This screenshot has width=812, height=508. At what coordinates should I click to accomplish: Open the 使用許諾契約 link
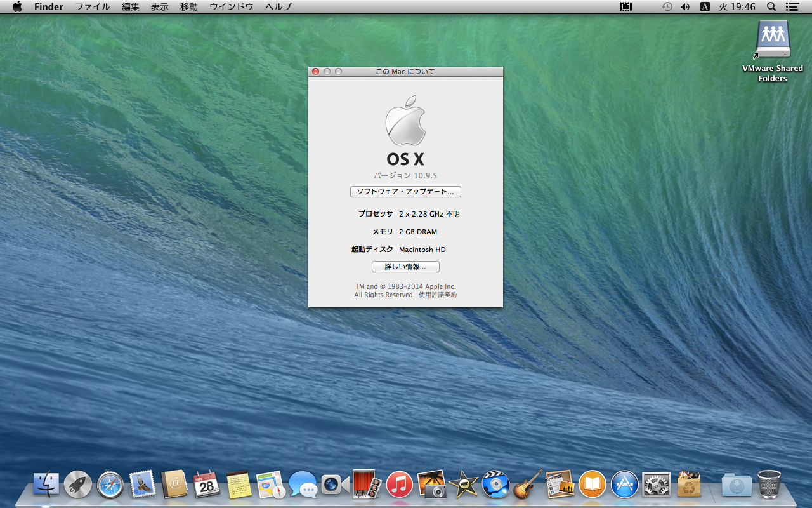point(438,295)
